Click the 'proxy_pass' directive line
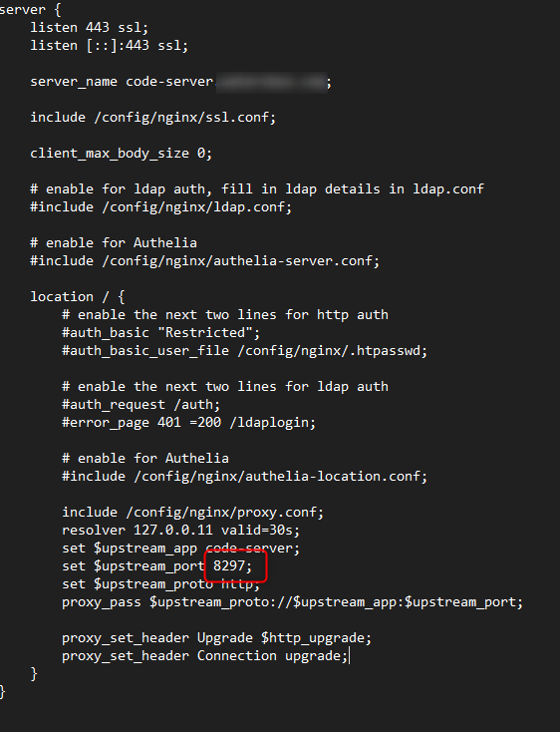The height and width of the screenshot is (732, 560). (292, 601)
